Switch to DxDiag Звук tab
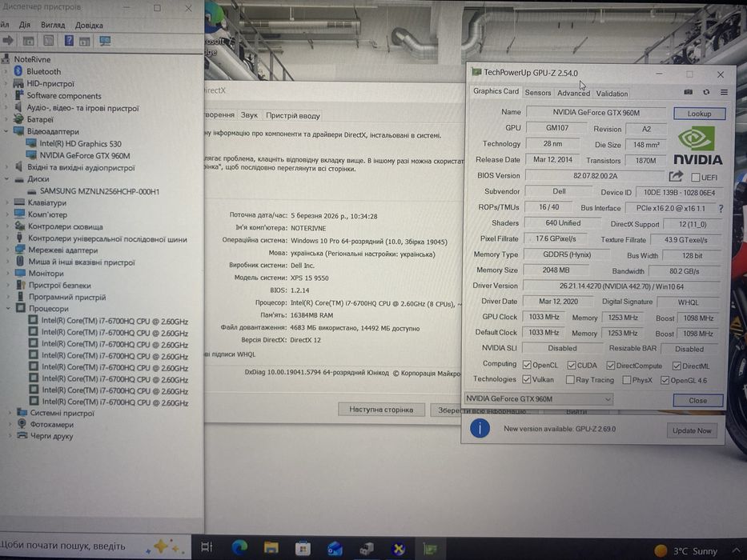This screenshot has height=560, width=747. pyautogui.click(x=249, y=114)
